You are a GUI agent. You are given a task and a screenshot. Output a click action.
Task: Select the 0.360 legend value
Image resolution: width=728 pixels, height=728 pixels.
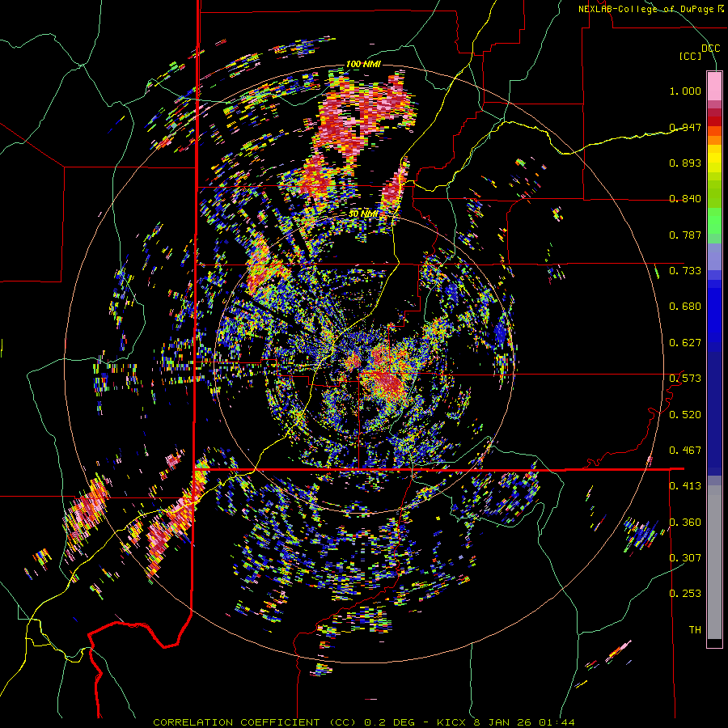coord(685,523)
